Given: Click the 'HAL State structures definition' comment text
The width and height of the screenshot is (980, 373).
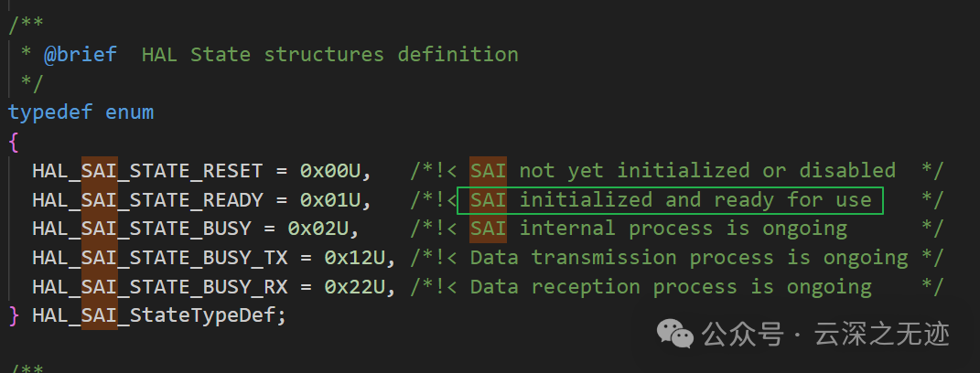Looking at the screenshot, I should [x=330, y=54].
